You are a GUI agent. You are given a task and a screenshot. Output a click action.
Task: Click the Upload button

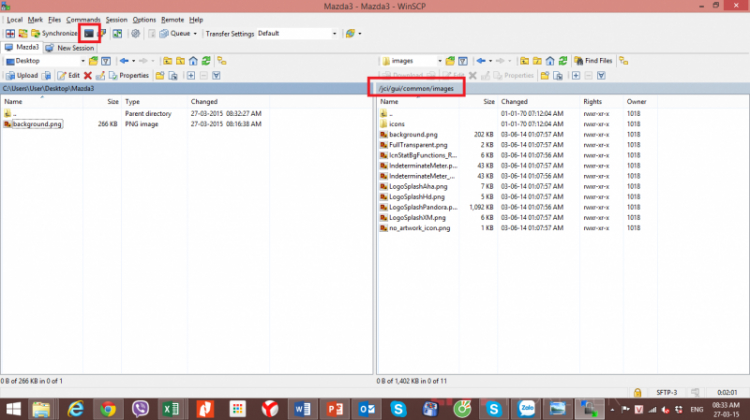pos(22,76)
